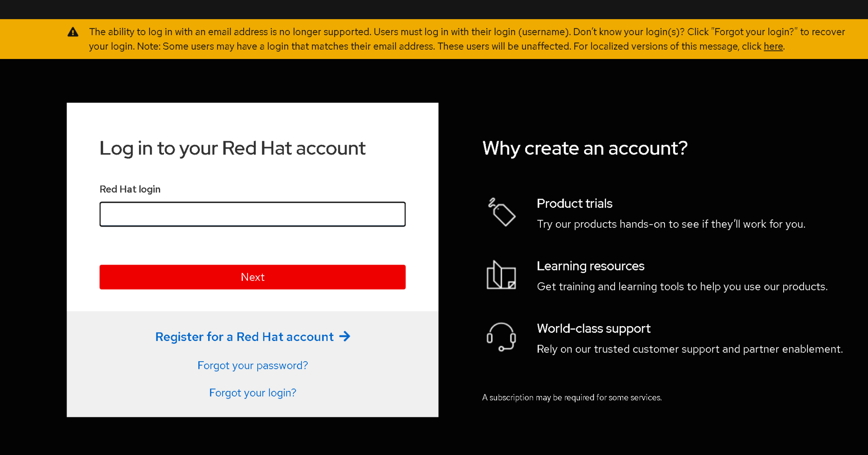
Task: Click the "Why create an account?" heading
Action: tap(584, 148)
